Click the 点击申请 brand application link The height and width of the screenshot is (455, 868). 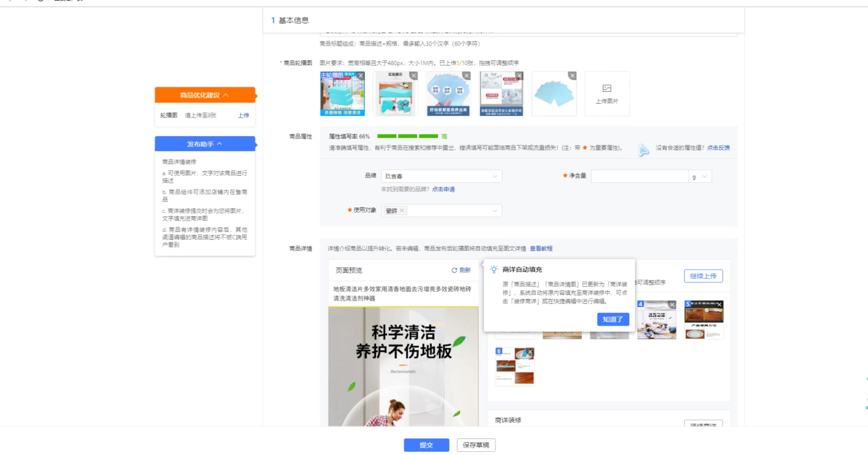tap(443, 189)
